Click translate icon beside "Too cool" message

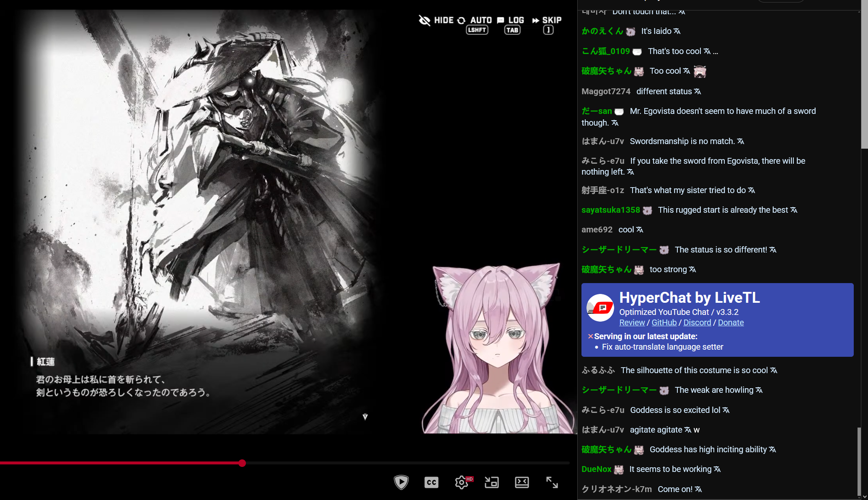(686, 71)
